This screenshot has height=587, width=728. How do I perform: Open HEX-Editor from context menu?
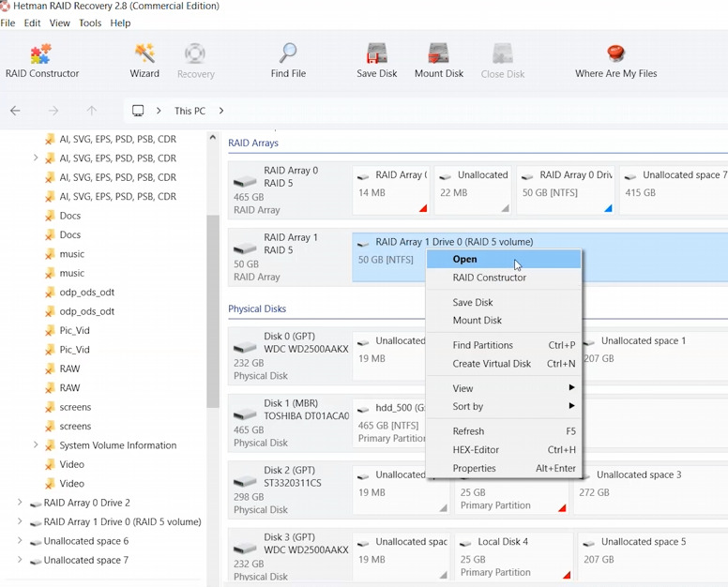504,450
